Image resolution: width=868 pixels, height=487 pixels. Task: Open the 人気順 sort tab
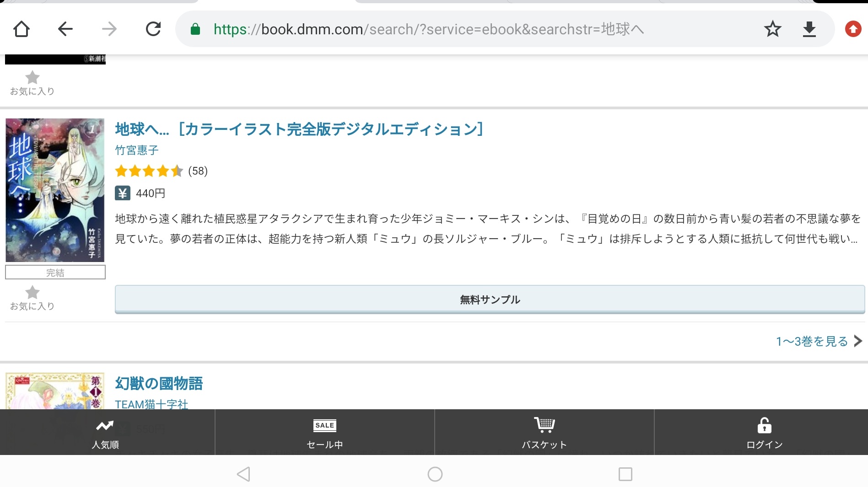(105, 432)
